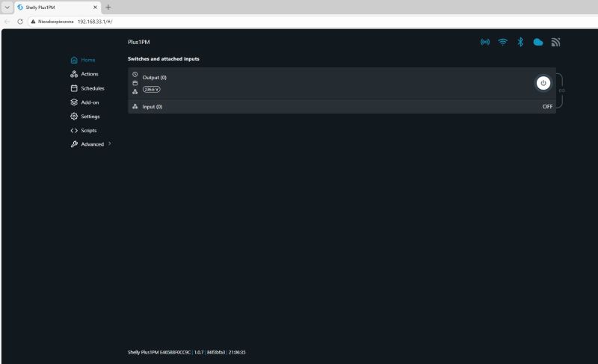Click the Add-on layers icon
The height and width of the screenshot is (364, 598).
pos(74,102)
